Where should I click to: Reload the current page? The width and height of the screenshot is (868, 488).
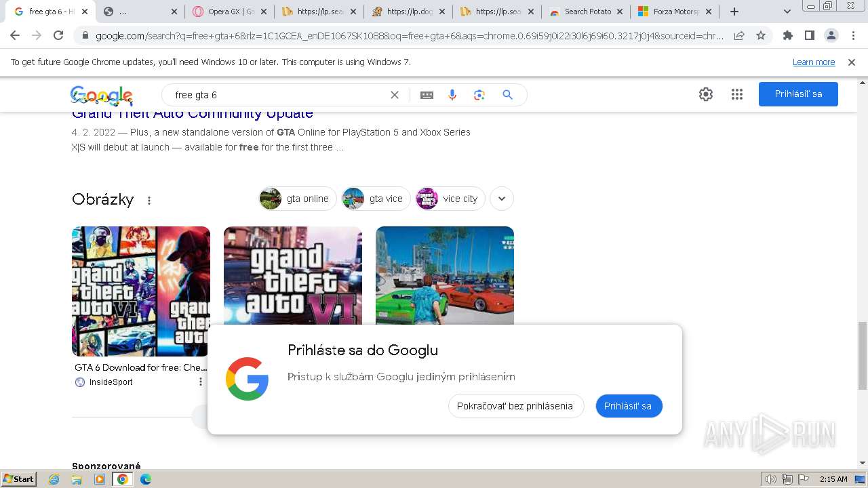[x=58, y=36]
